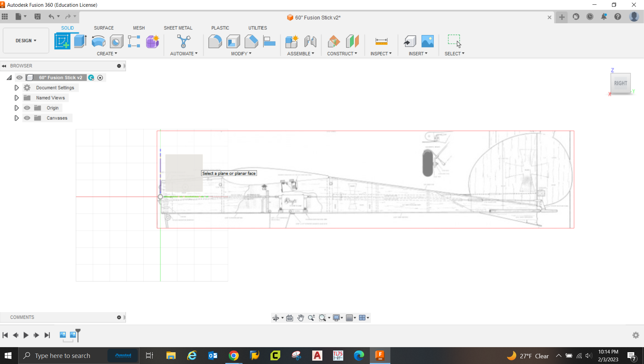Open the CONSTRUCT menu
The width and height of the screenshot is (644, 364).
pyautogui.click(x=342, y=54)
